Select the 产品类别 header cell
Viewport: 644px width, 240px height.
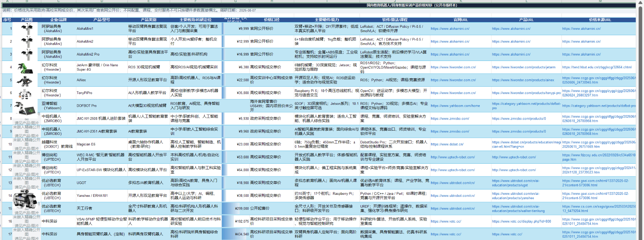coord(149,20)
